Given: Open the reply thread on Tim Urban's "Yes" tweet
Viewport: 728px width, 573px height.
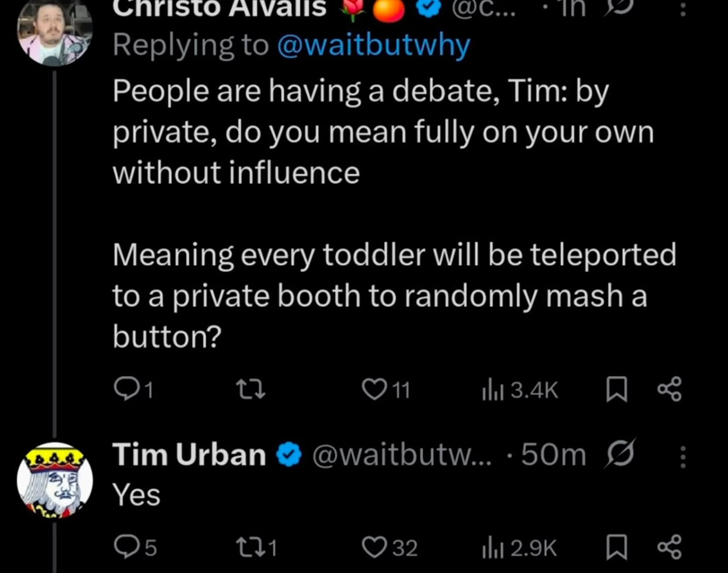Looking at the screenshot, I should [135, 548].
